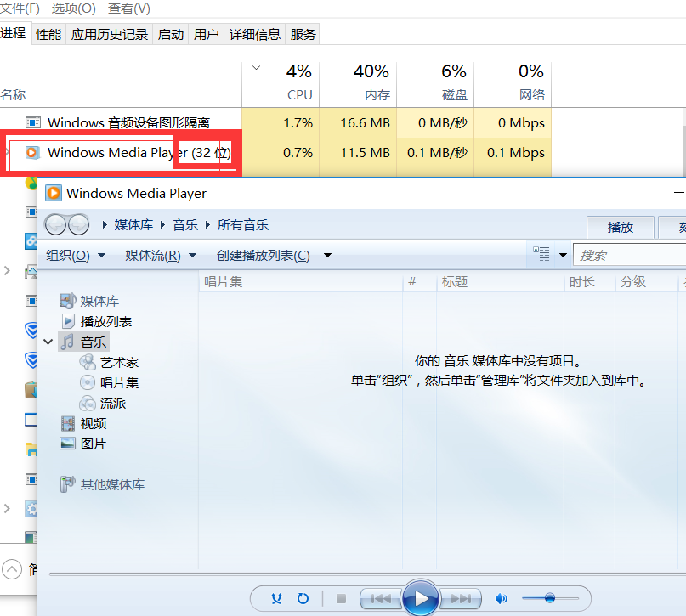686x616 pixels.
Task: Toggle repeat in the playback bar
Action: pyautogui.click(x=303, y=598)
